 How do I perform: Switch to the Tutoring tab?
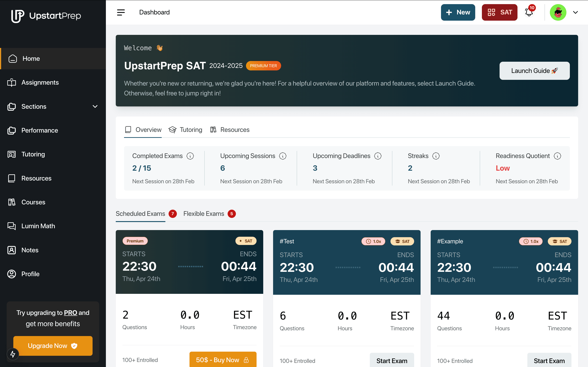(x=186, y=130)
